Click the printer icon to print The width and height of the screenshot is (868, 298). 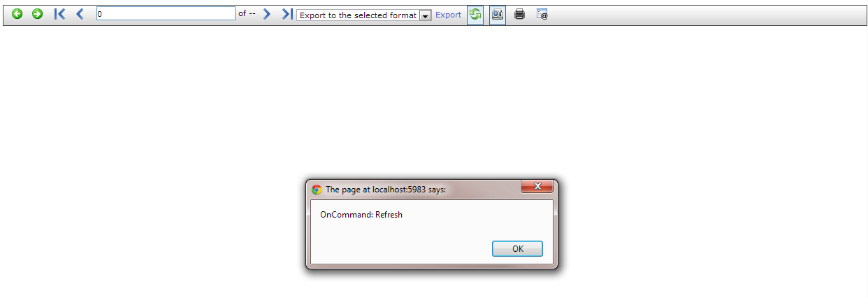(x=519, y=14)
